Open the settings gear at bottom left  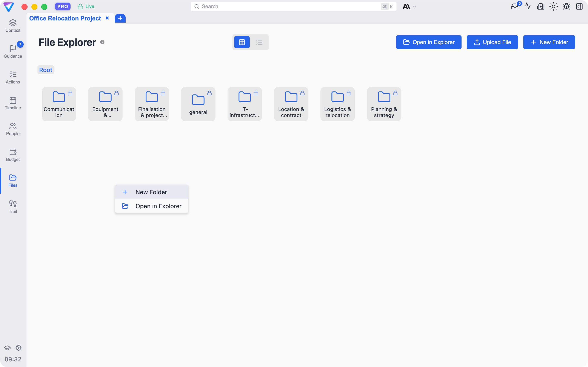18,348
